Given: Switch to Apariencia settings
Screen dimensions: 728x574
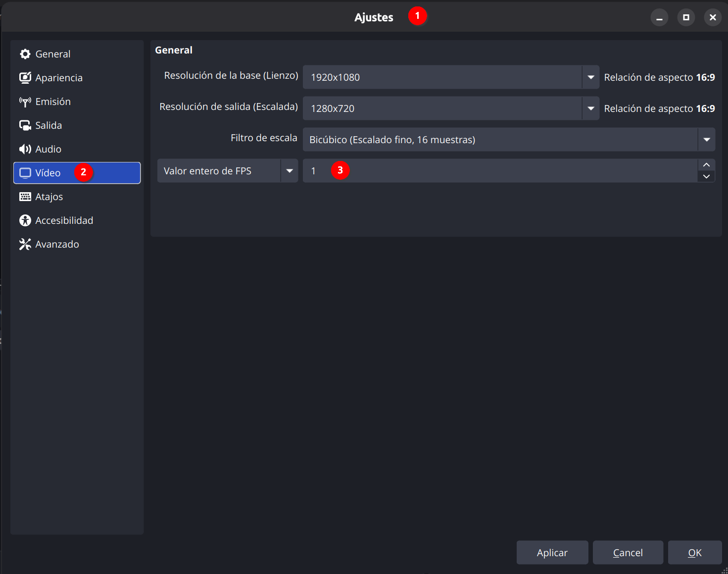Looking at the screenshot, I should (x=77, y=78).
